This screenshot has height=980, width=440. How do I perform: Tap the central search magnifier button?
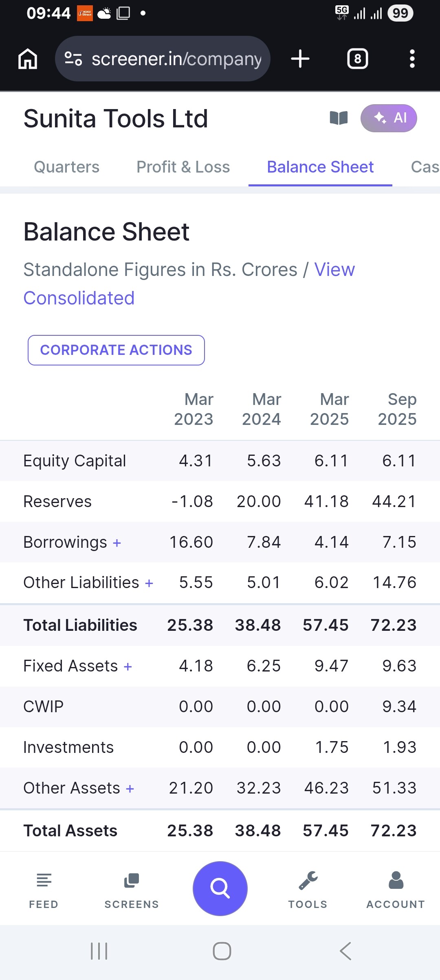click(220, 888)
